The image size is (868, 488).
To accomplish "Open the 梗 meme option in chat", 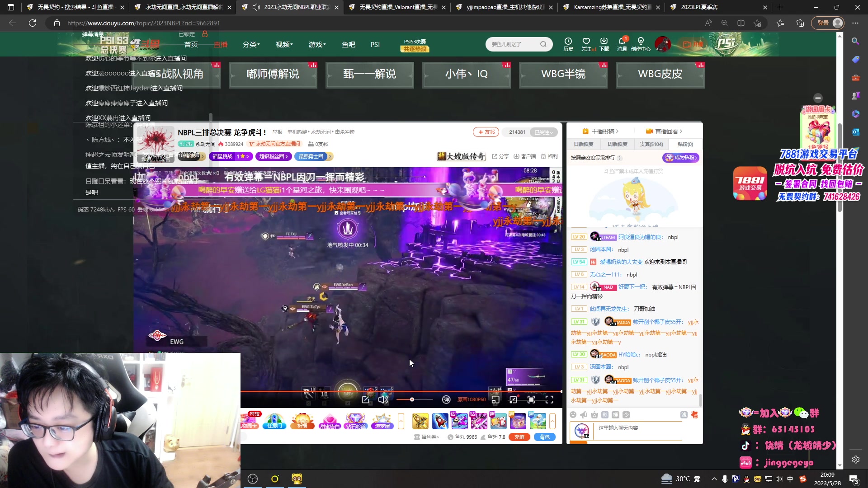I will [x=616, y=415].
